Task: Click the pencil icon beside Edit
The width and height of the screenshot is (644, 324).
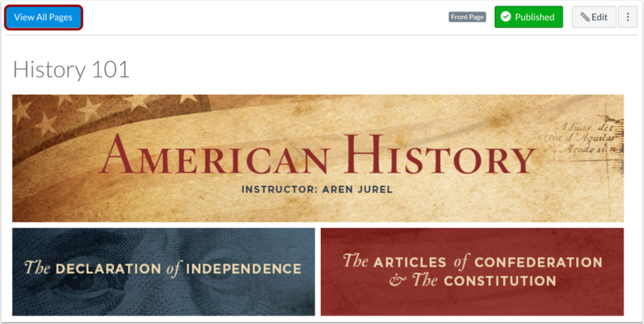Action: coord(584,17)
